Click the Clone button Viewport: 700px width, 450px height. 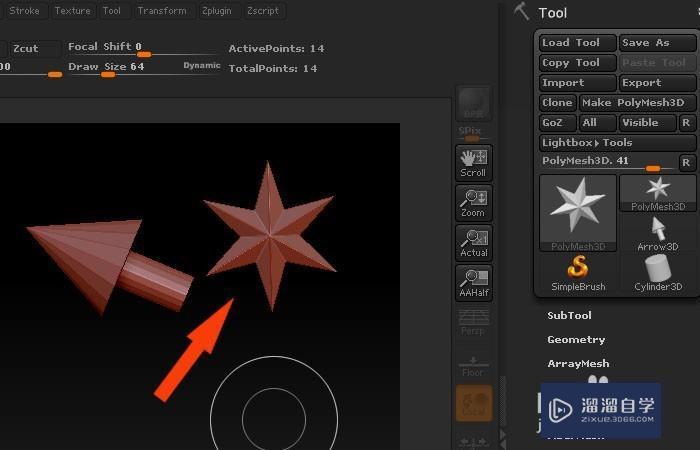click(558, 103)
